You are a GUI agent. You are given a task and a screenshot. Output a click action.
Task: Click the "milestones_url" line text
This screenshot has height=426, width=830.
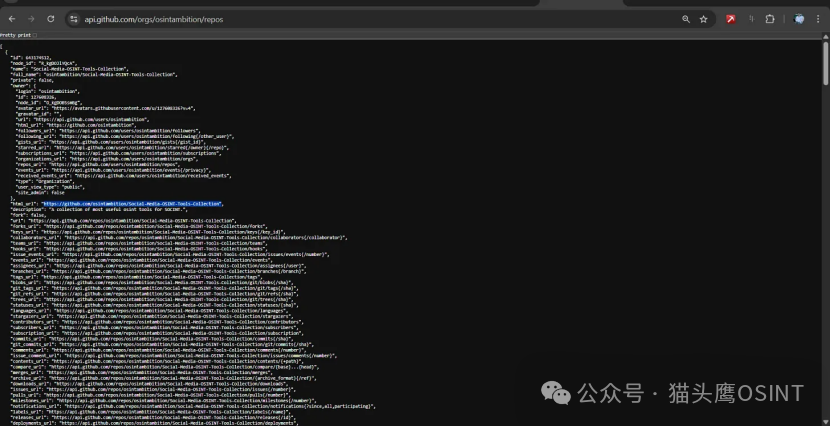coord(163,401)
